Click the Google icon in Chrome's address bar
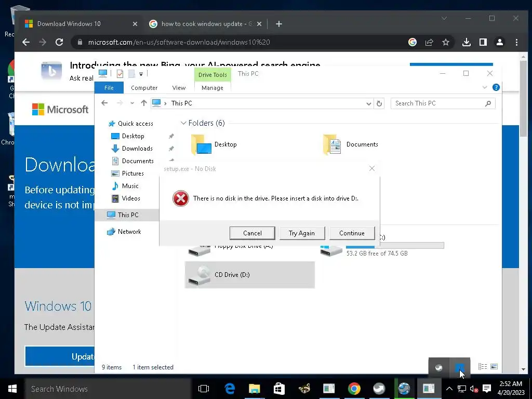532x399 pixels. [412, 42]
